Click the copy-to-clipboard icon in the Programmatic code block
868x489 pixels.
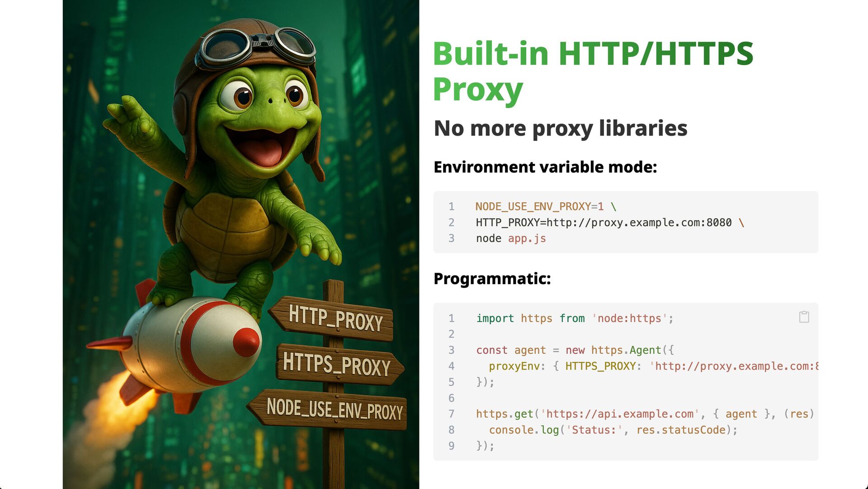tap(804, 317)
